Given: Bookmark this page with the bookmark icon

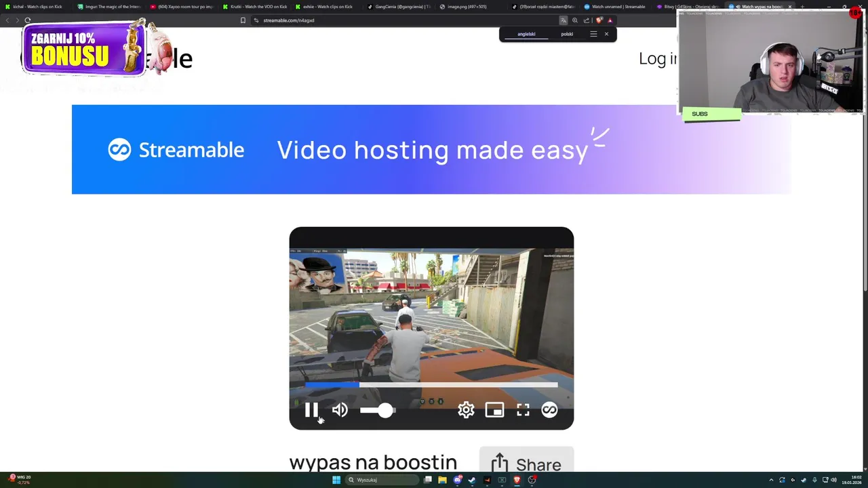Looking at the screenshot, I should tap(243, 20).
